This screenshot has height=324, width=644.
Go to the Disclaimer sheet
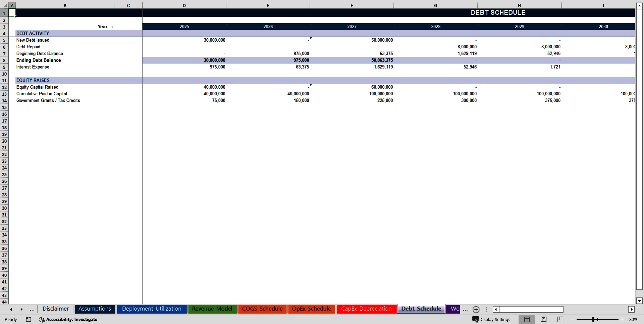pyautogui.click(x=55, y=309)
